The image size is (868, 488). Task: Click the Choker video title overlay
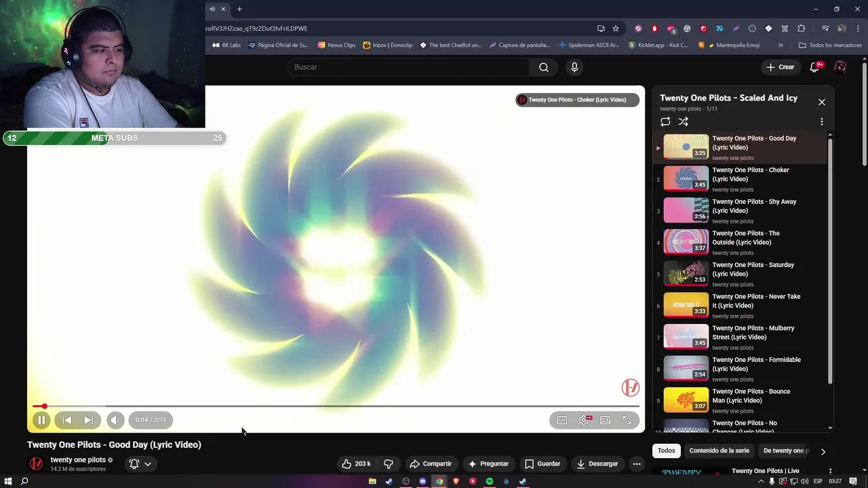577,100
